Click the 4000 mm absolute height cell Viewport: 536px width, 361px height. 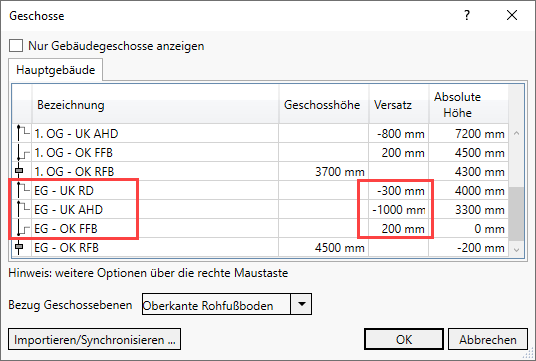point(468,190)
